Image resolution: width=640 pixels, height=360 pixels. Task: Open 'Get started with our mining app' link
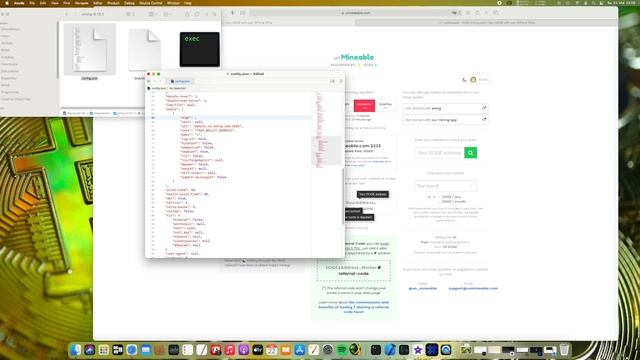[x=445, y=120]
